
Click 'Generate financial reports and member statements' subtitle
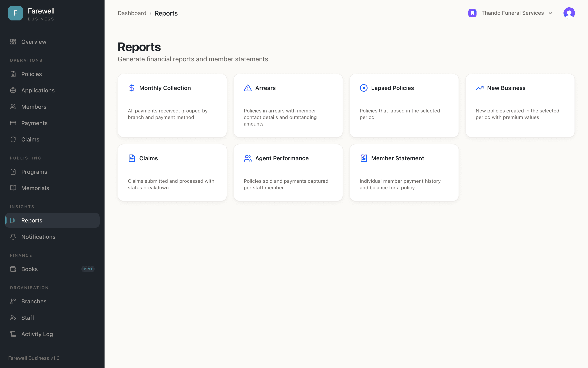click(x=193, y=59)
